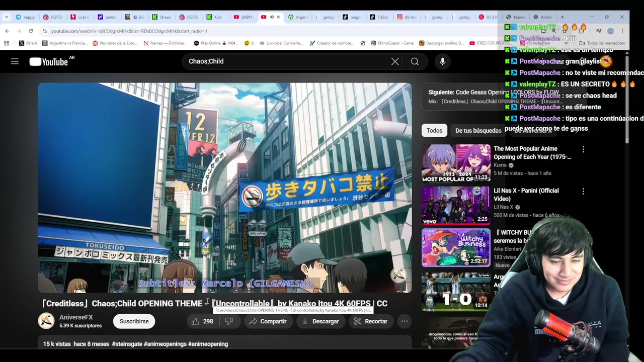The width and height of the screenshot is (644, 362).
Task: Switch to the mago tab
Action: 352,17
